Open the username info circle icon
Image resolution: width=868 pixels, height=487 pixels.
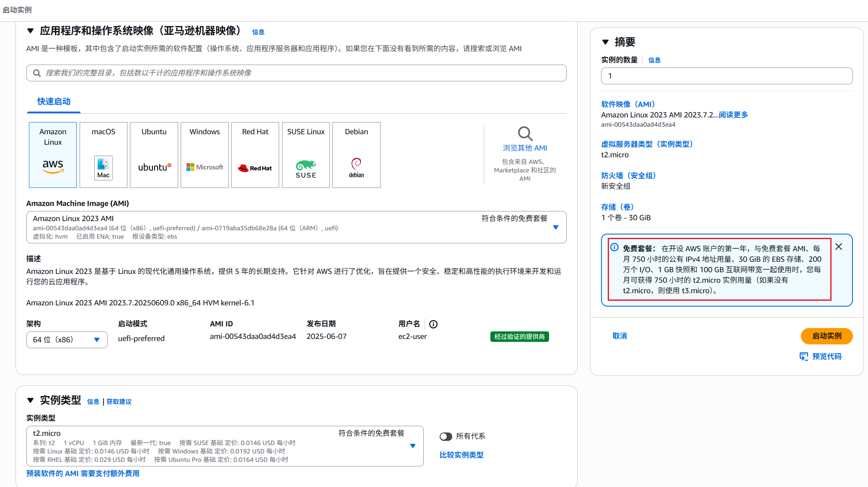(433, 324)
